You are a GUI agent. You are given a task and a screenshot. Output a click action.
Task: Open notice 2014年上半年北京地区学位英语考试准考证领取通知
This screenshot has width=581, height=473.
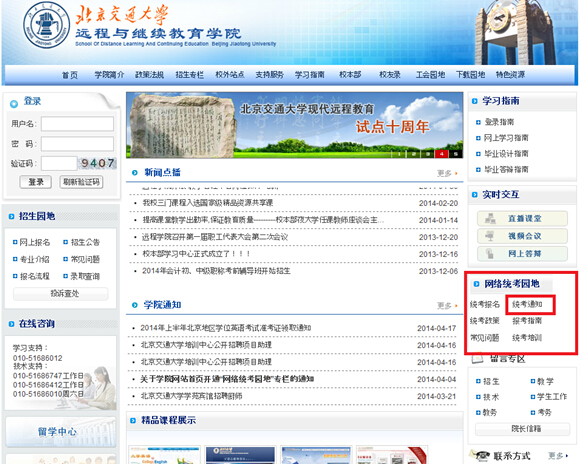click(x=226, y=328)
